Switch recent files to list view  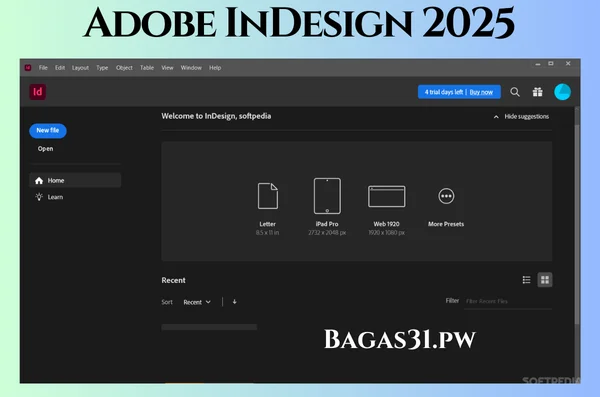tap(526, 280)
